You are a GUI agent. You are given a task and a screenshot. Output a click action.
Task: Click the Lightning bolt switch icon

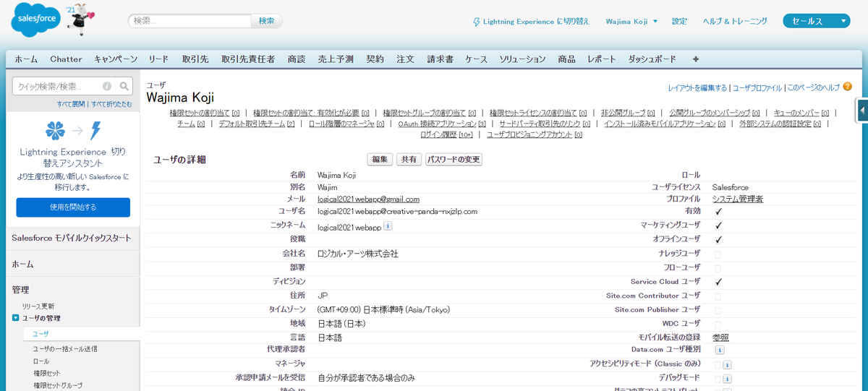(476, 22)
